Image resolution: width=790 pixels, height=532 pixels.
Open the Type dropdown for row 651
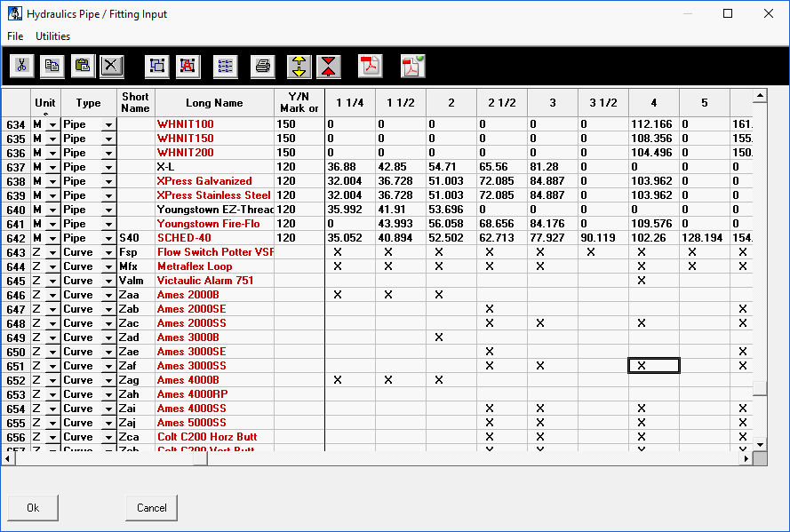tap(108, 366)
